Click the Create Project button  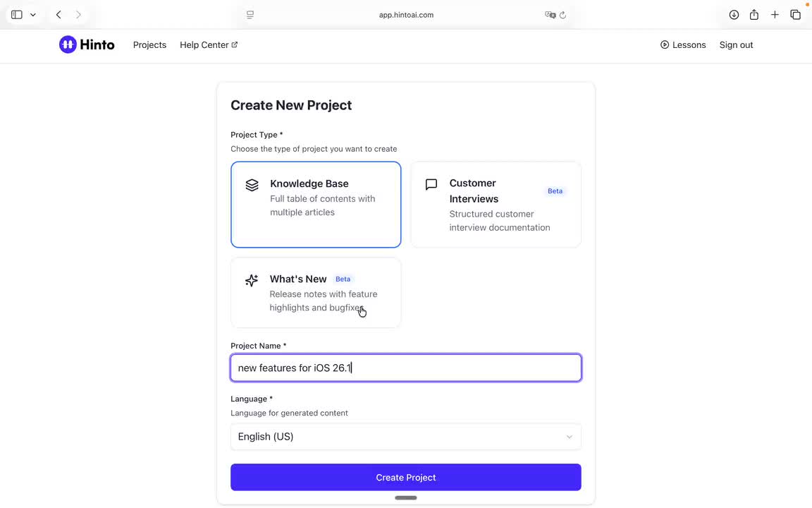[405, 478]
